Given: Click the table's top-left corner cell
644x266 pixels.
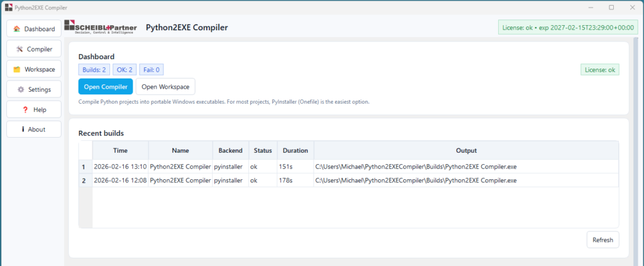Looking at the screenshot, I should click(86, 150).
